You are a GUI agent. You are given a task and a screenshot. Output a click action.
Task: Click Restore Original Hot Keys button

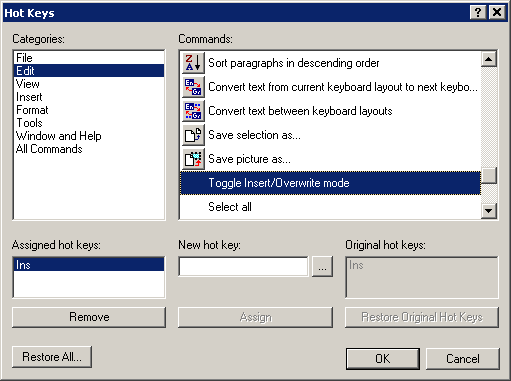pos(422,317)
